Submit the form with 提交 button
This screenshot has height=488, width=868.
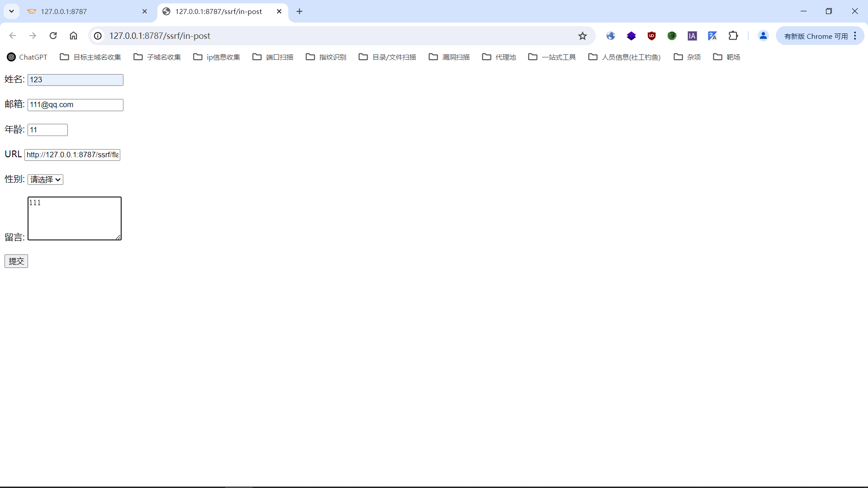16,261
